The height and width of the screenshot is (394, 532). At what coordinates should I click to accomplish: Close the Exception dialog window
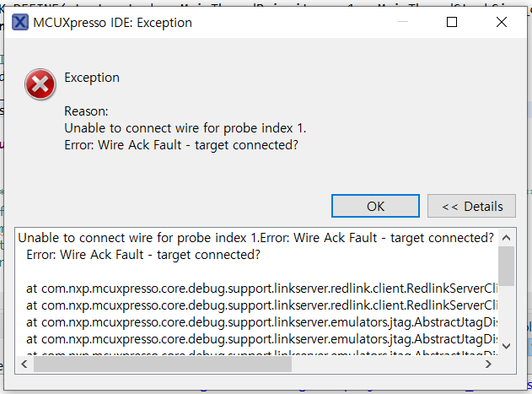point(502,22)
